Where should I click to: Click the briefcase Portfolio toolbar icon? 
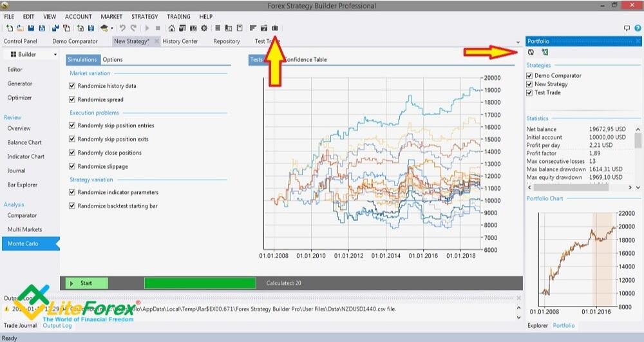coord(275,28)
